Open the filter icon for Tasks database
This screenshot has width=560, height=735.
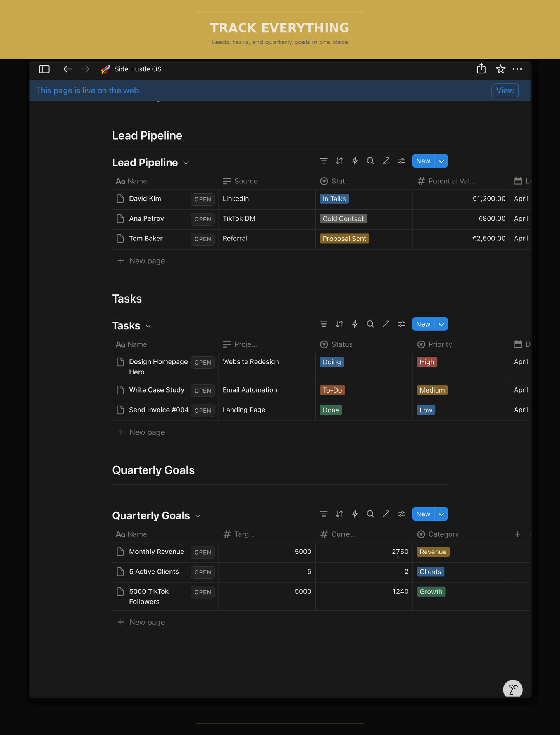point(324,324)
